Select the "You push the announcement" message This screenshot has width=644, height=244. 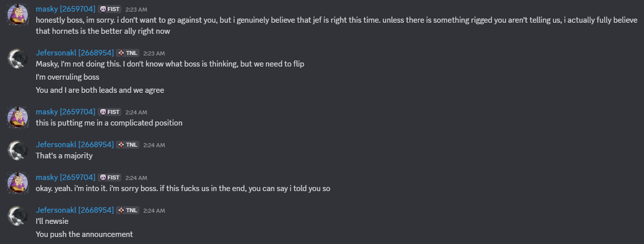(x=84, y=234)
